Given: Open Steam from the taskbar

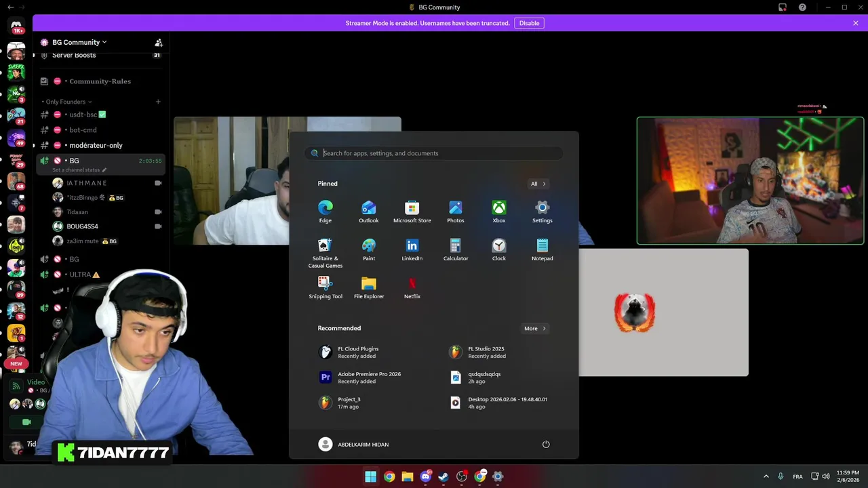Looking at the screenshot, I should tap(443, 476).
